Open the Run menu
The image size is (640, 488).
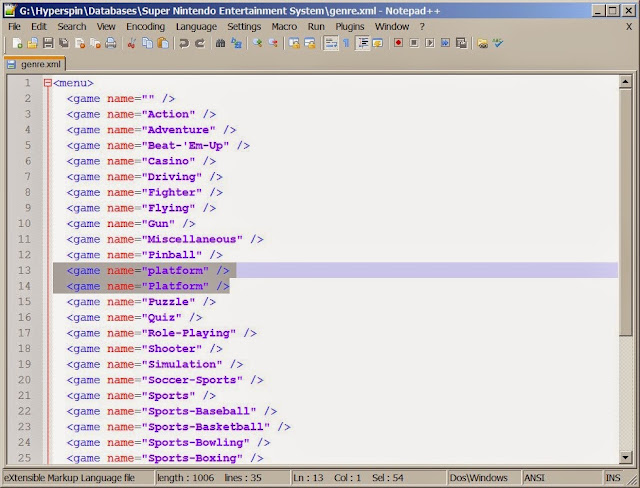click(316, 27)
